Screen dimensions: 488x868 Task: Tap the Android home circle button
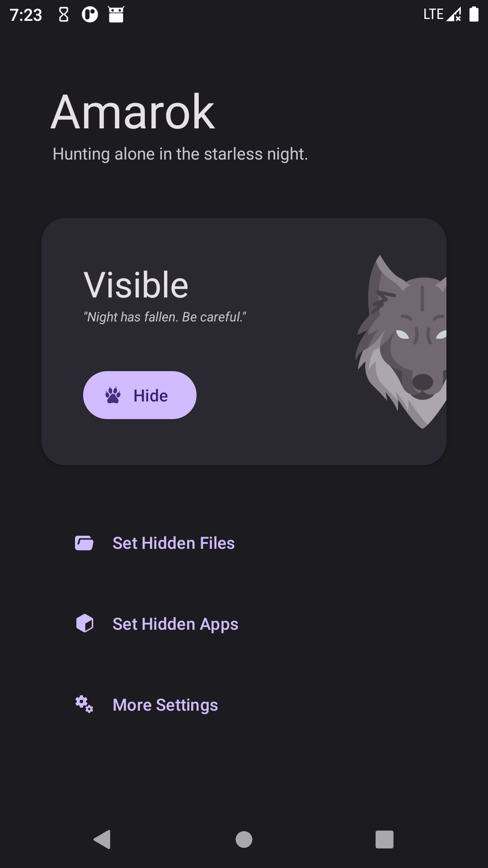coord(244,840)
